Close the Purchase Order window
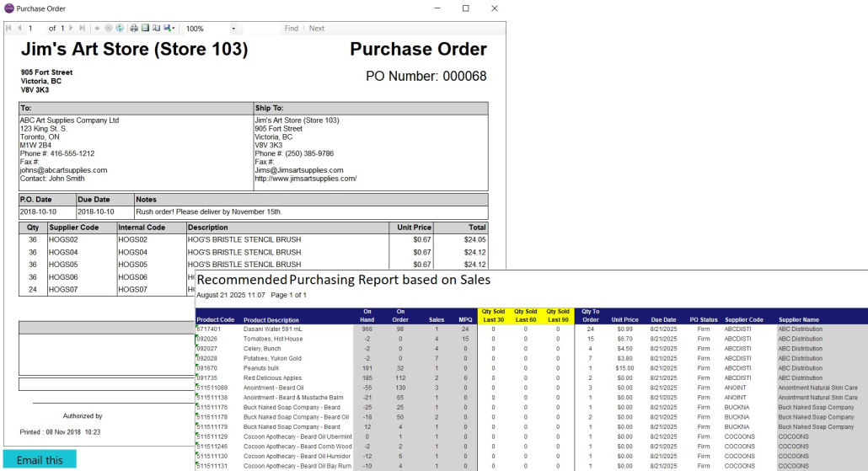 [x=495, y=8]
